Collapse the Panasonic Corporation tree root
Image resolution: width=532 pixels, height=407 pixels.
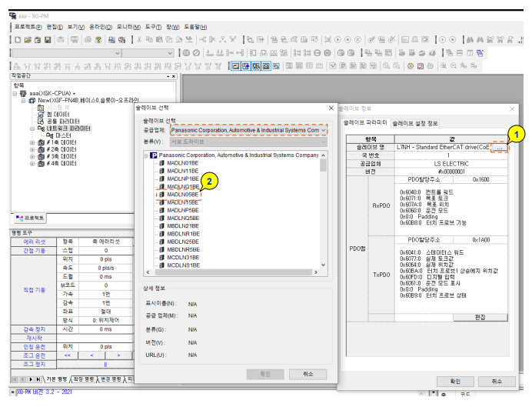coord(146,155)
